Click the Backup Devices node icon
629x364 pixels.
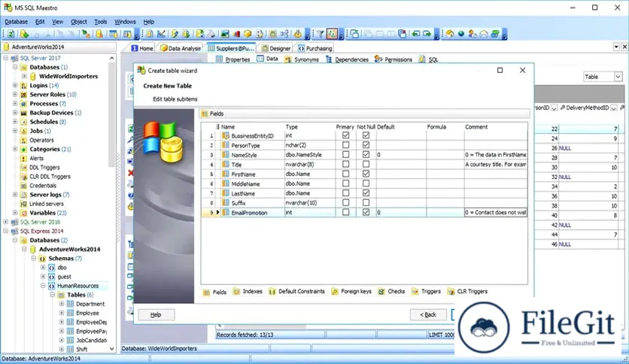(x=23, y=113)
